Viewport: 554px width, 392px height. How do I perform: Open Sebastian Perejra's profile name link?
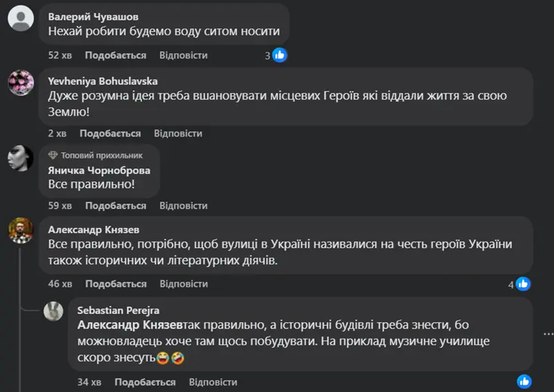(x=118, y=310)
